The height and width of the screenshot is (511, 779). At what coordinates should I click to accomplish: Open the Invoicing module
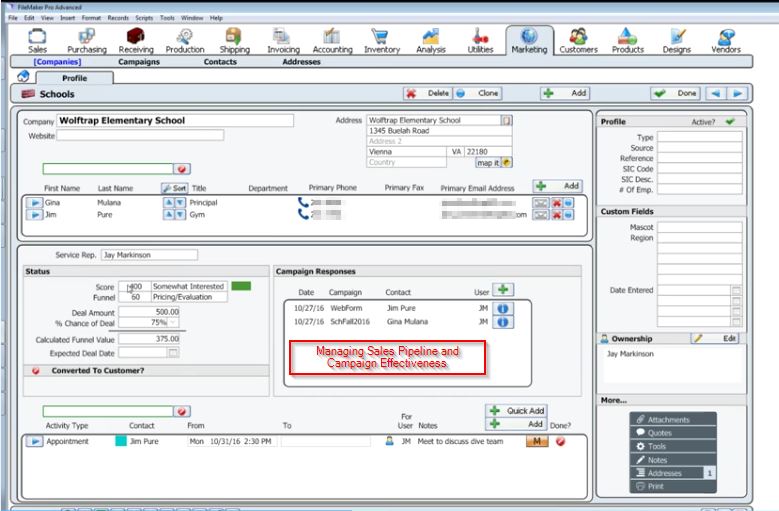pyautogui.click(x=283, y=41)
